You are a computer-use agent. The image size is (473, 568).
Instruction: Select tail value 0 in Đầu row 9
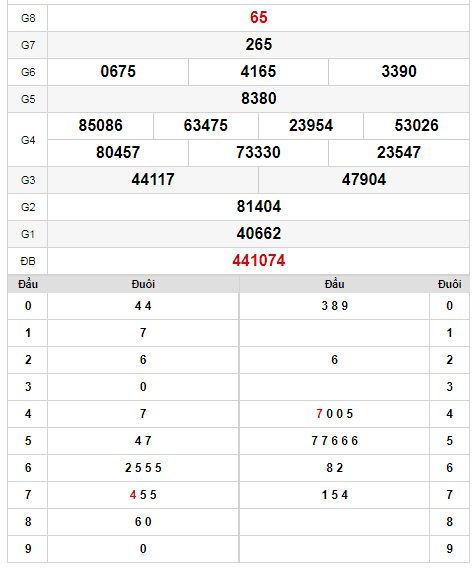pos(143,549)
